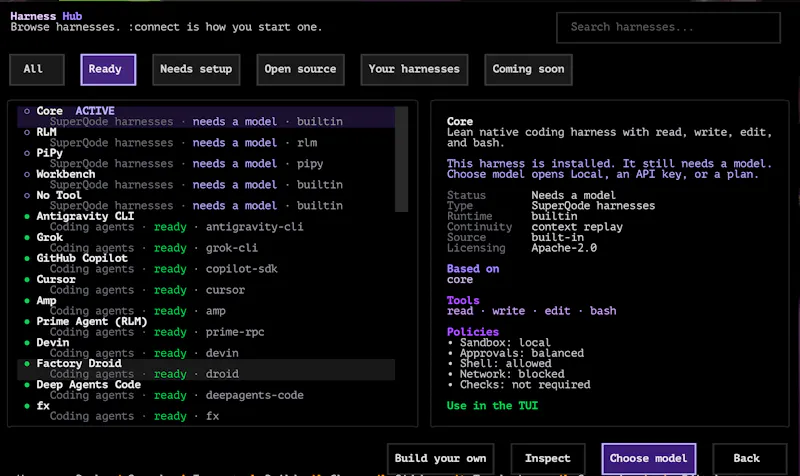Select the Factory Droid harness

(206, 369)
